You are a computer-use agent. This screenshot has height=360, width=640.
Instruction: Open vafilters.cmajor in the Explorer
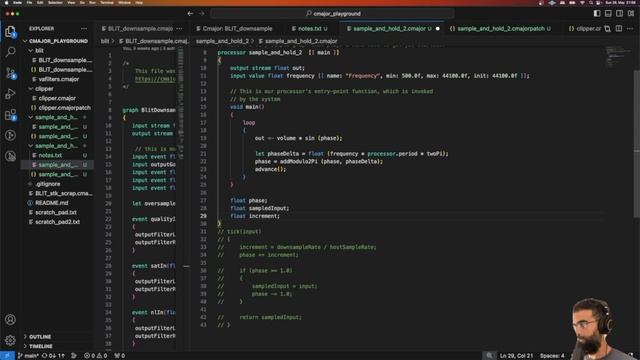click(x=58, y=79)
